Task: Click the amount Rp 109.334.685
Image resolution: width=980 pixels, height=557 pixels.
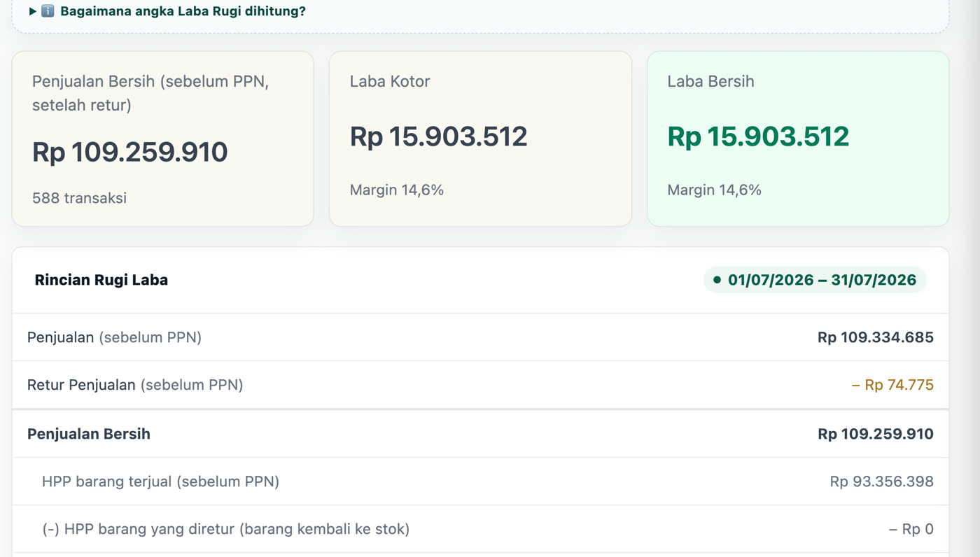Action: click(875, 337)
